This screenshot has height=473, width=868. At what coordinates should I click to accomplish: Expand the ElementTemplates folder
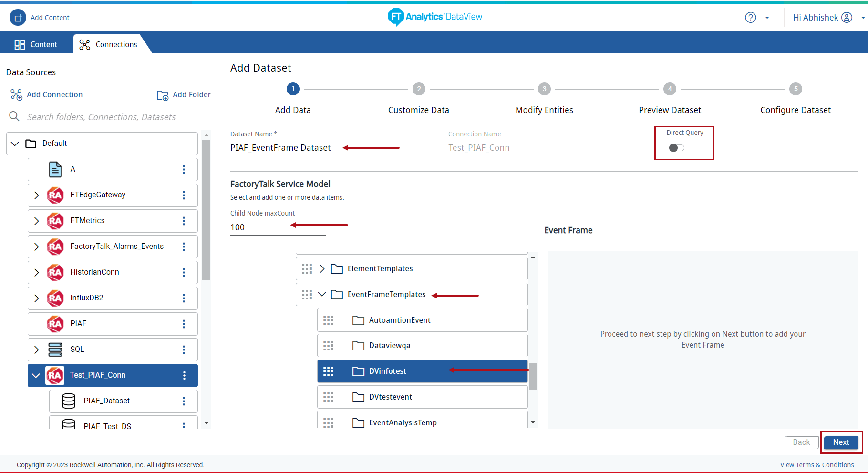322,269
